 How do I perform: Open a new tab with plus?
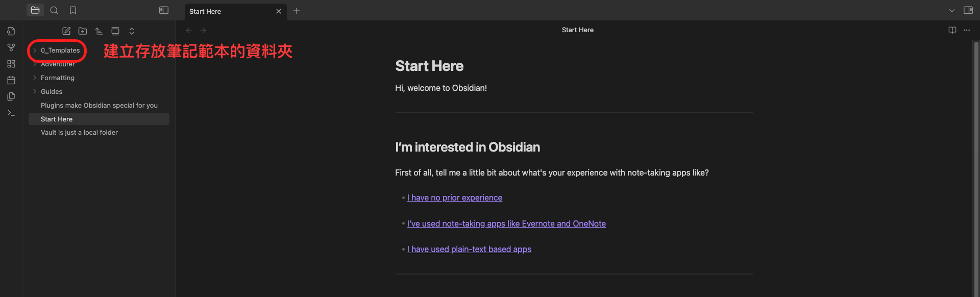297,11
